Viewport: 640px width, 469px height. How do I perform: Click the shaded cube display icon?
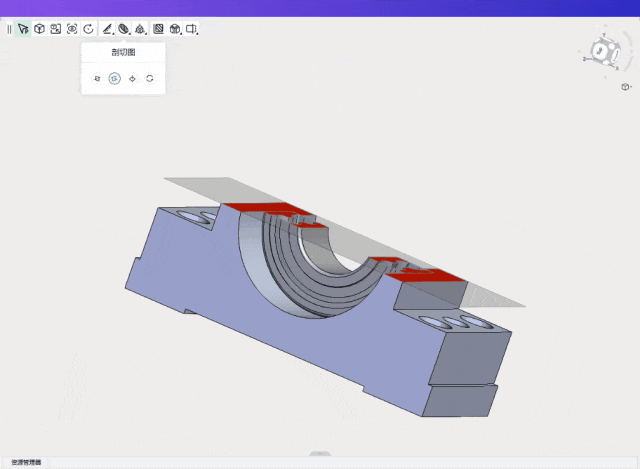pyautogui.click(x=174, y=29)
